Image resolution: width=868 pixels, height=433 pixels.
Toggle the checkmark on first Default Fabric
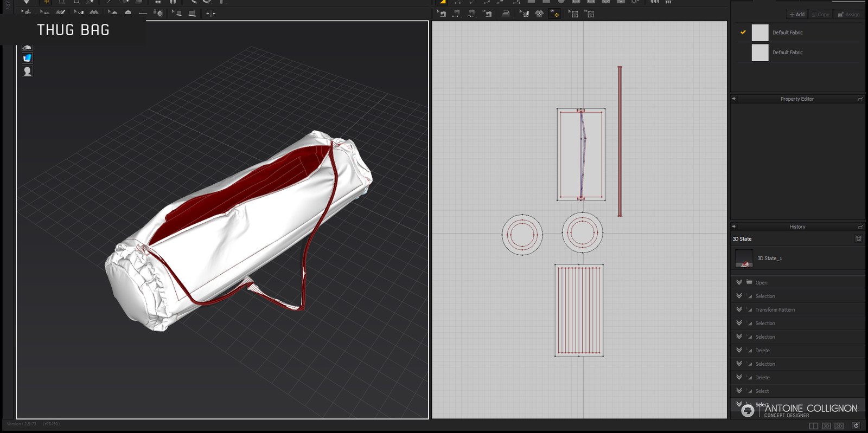coord(743,33)
